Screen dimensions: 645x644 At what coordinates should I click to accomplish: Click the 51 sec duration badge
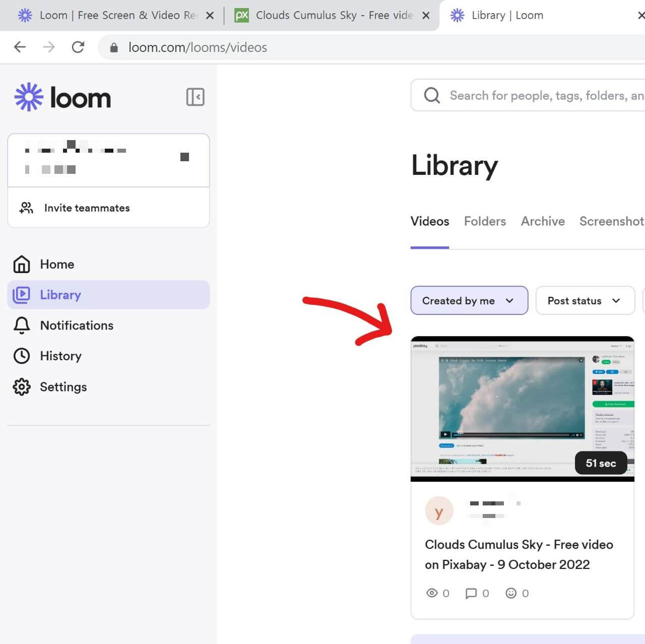coord(601,463)
